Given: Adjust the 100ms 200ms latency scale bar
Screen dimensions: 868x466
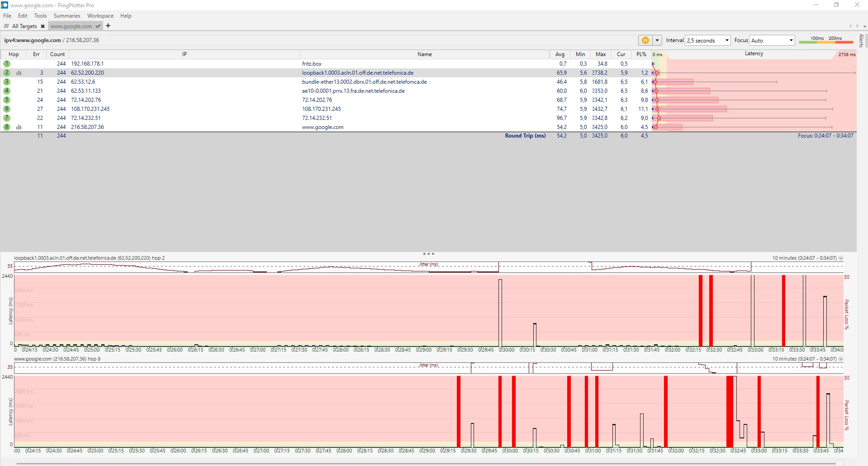Looking at the screenshot, I should click(x=825, y=42).
